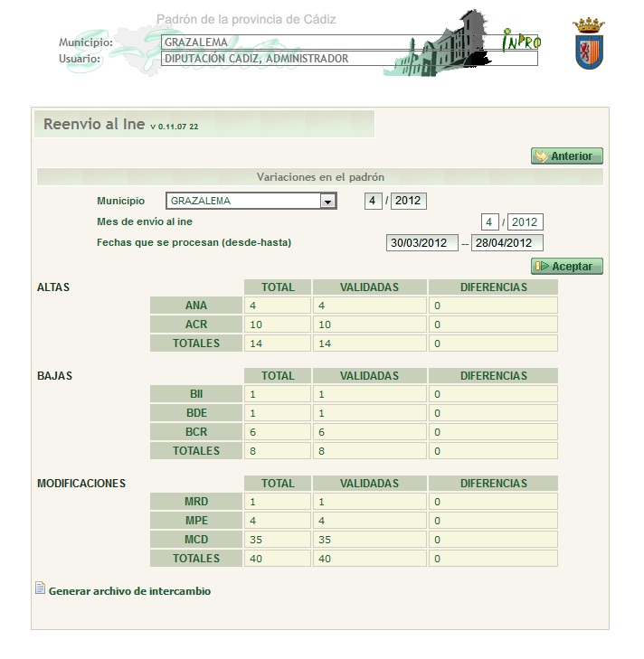
Task: Click the MPE row label in MODIFICACIONES
Action: 196,521
